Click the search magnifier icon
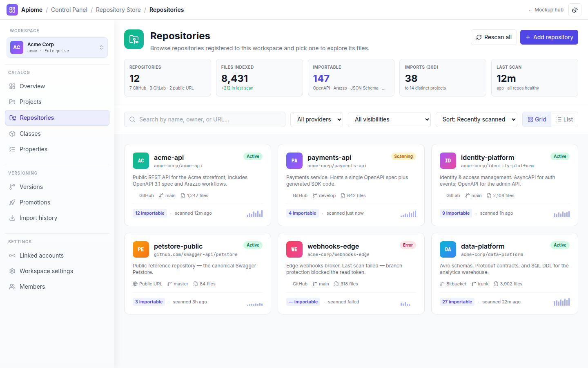 click(132, 119)
